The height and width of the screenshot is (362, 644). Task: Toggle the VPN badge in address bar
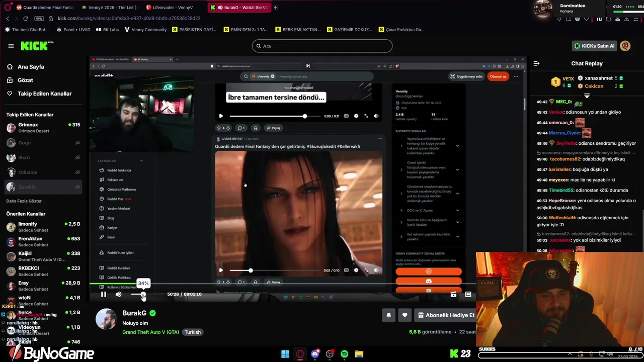click(x=39, y=19)
